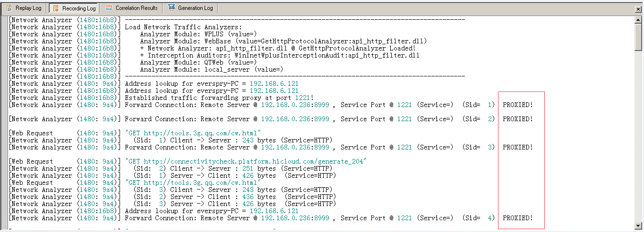The width and height of the screenshot is (644, 232).
Task: Click "(Sid: 2) Server -> Client : 436 bytes"
Action: 205,197
